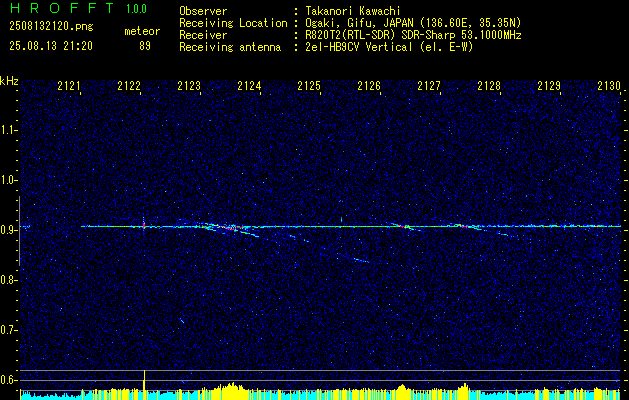Click the 2121 time axis label
629x400 pixels.
pyautogui.click(x=69, y=86)
